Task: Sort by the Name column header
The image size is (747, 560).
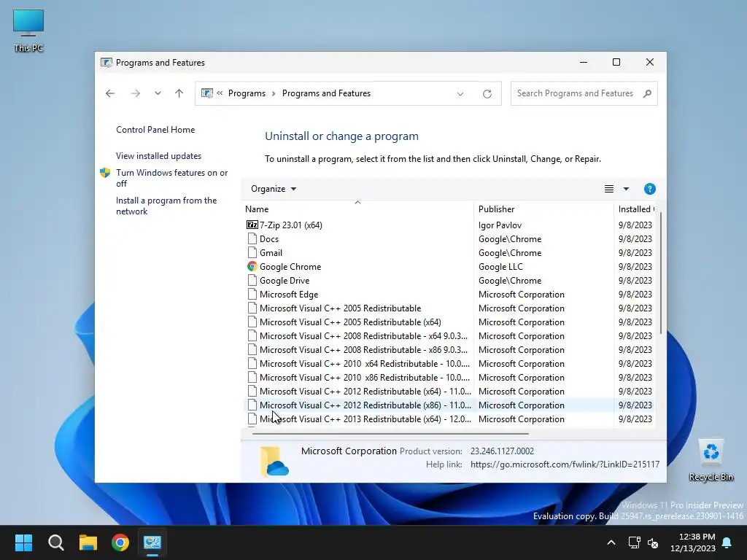Action: (357, 209)
